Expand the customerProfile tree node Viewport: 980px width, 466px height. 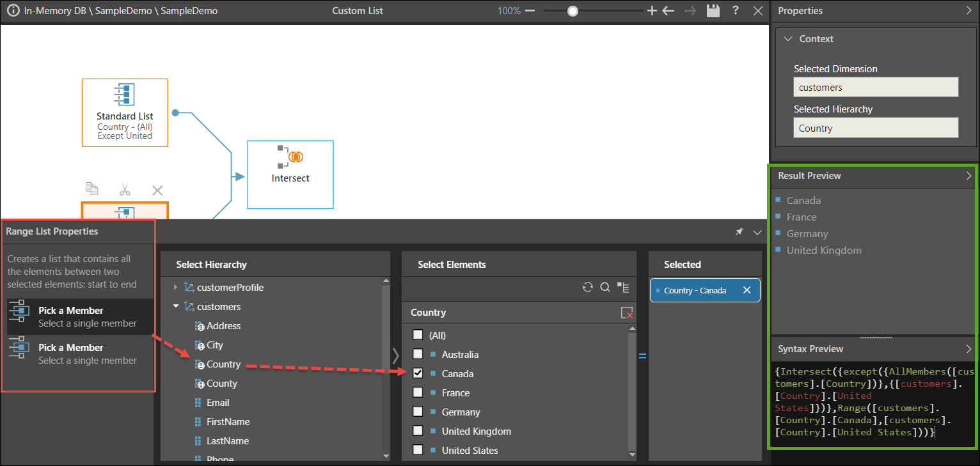pyautogui.click(x=176, y=288)
